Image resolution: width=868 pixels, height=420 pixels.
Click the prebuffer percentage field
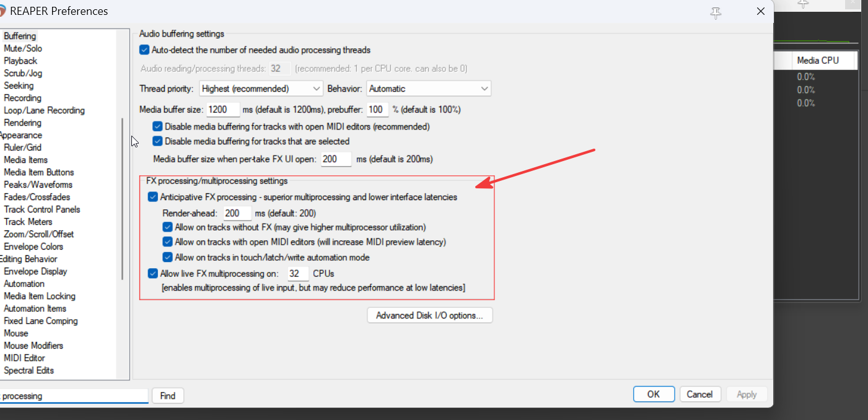(377, 110)
